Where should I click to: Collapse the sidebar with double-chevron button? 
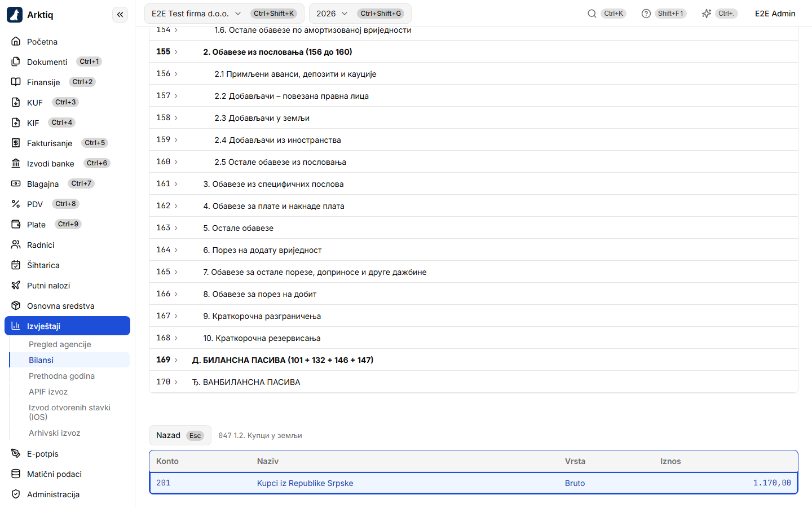tap(120, 15)
